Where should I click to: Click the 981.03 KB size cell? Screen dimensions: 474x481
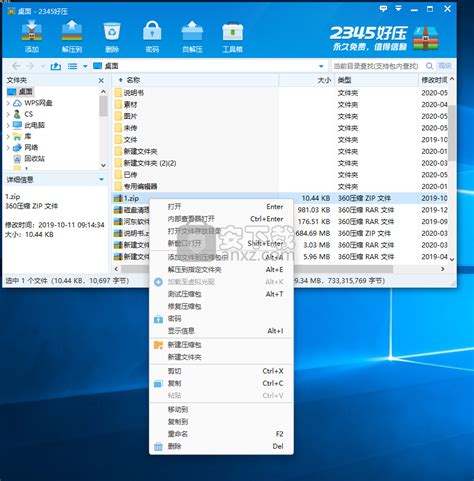[314, 210]
